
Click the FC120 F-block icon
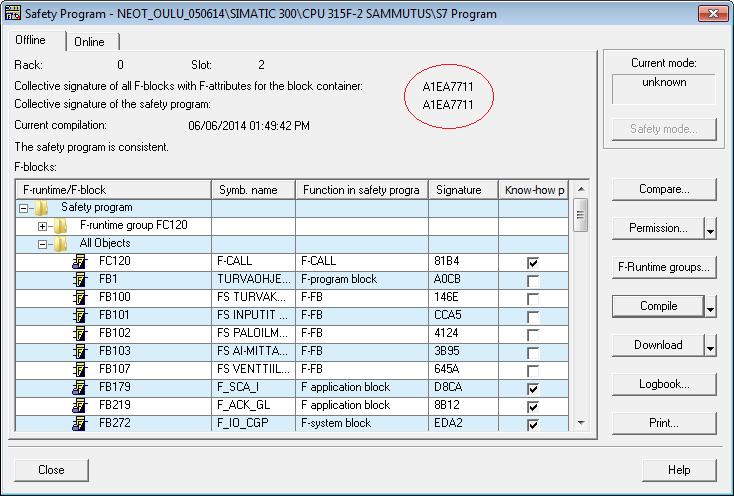click(80, 262)
